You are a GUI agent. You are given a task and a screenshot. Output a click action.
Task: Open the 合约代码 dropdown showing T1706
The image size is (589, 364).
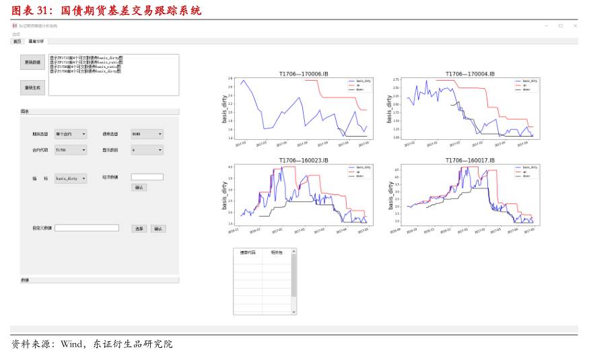tap(71, 150)
